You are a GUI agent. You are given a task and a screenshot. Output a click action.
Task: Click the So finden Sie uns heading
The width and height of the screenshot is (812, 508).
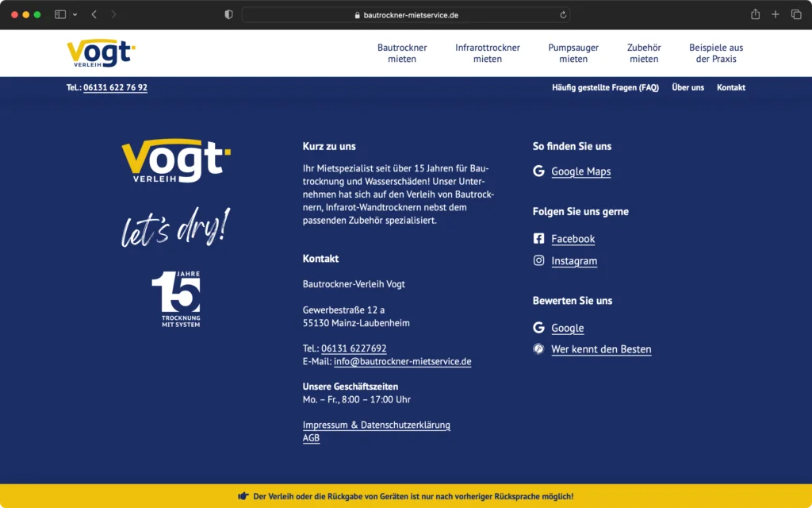click(573, 146)
